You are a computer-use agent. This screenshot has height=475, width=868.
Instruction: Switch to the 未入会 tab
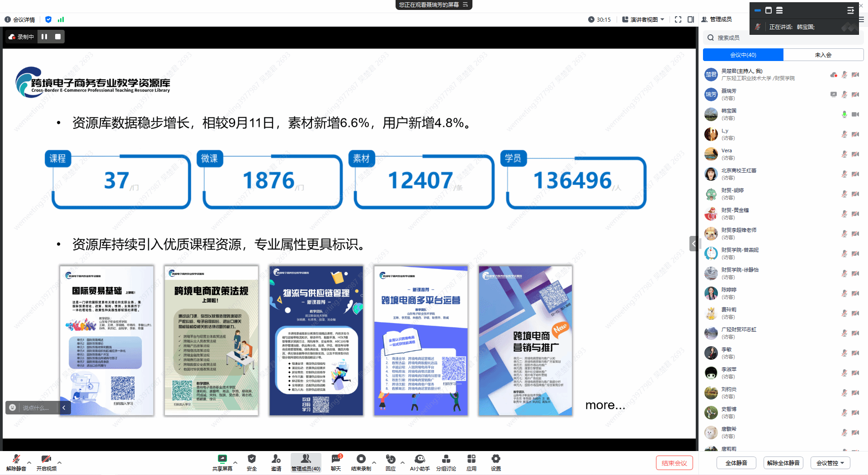click(x=823, y=55)
